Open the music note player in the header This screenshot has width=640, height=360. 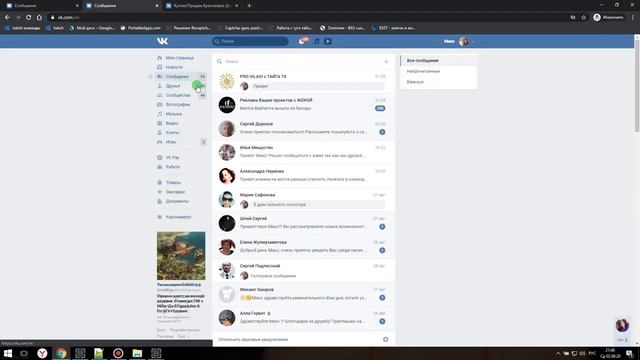[x=317, y=41]
